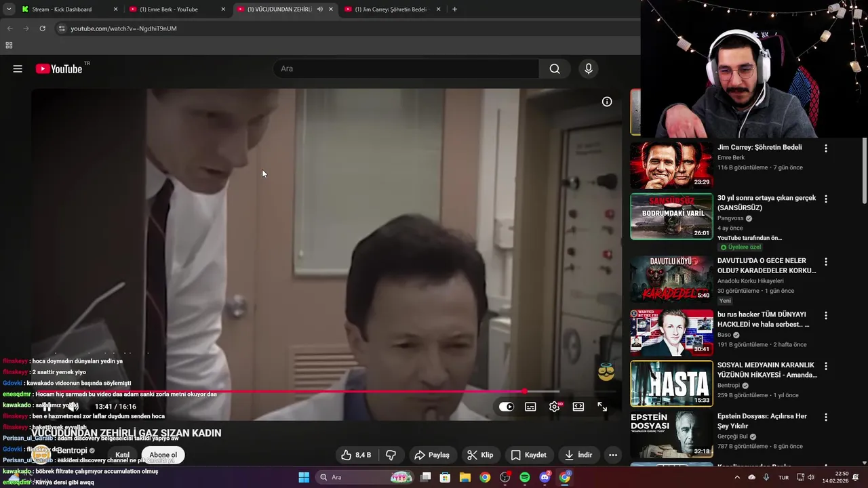
Task: Open File Explorer from taskbar
Action: click(465, 477)
